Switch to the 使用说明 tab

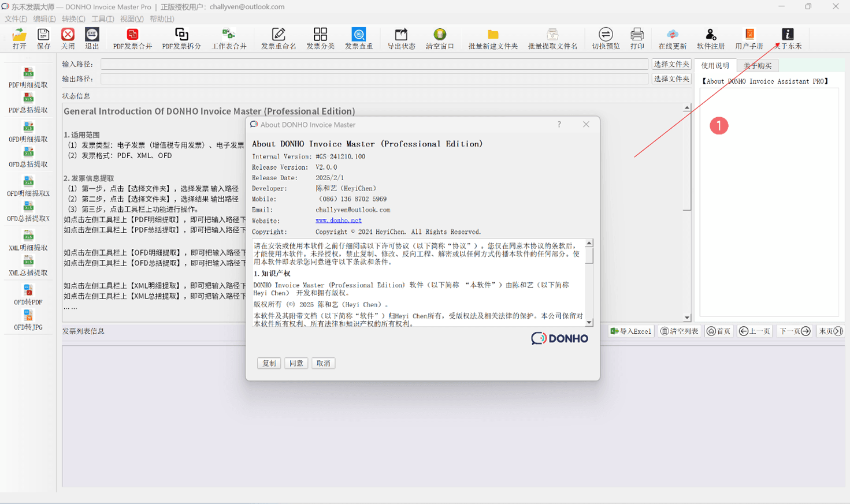(715, 65)
